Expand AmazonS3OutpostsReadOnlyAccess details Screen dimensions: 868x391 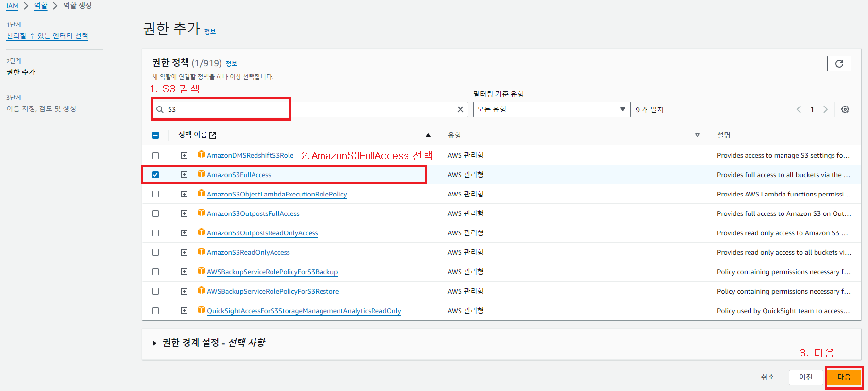(x=184, y=233)
